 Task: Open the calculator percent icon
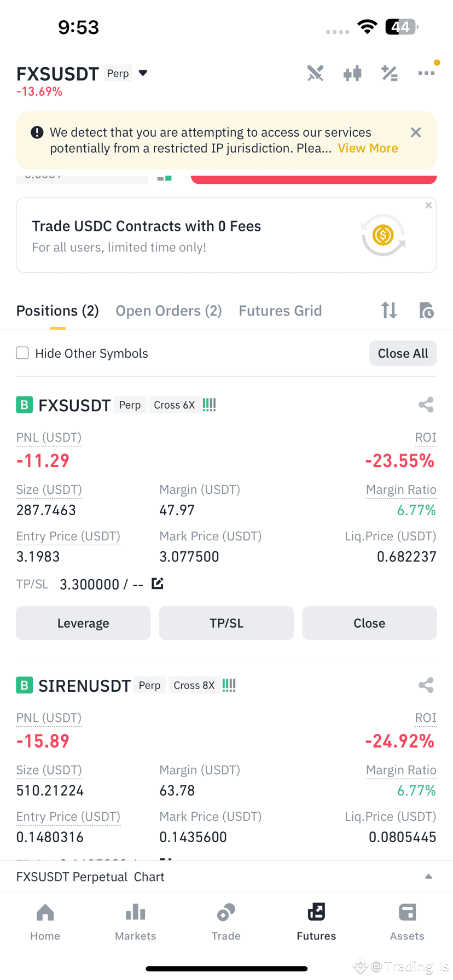point(390,73)
